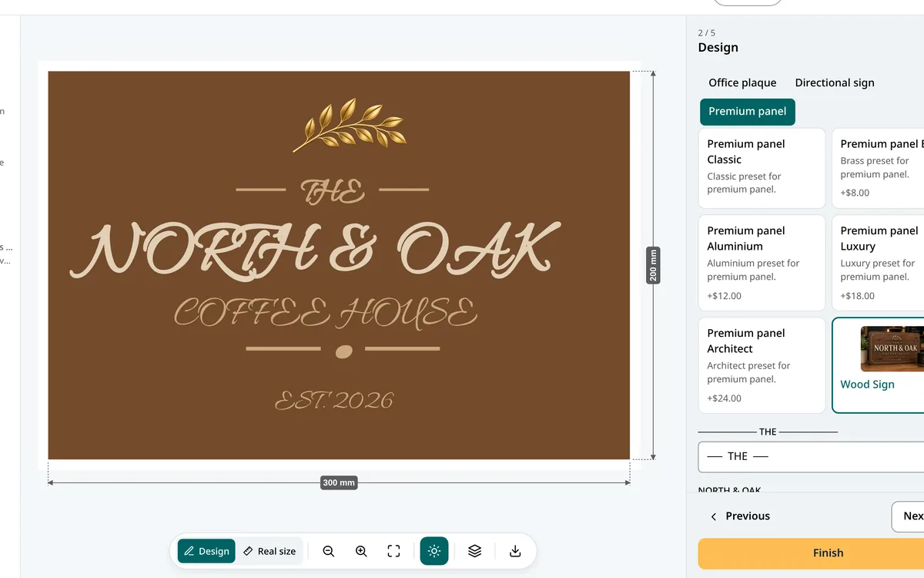Image resolution: width=924 pixels, height=578 pixels.
Task: Switch to Real size view mode
Action: [x=269, y=551]
